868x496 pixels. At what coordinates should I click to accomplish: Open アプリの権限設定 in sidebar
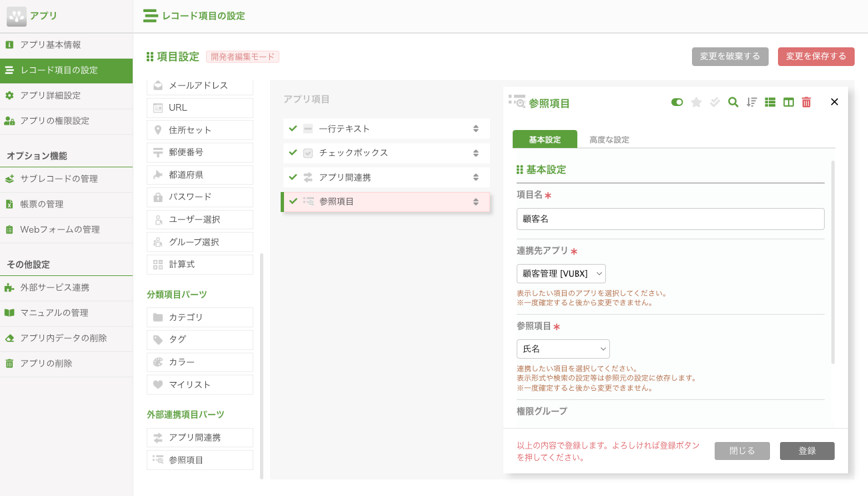(66, 121)
